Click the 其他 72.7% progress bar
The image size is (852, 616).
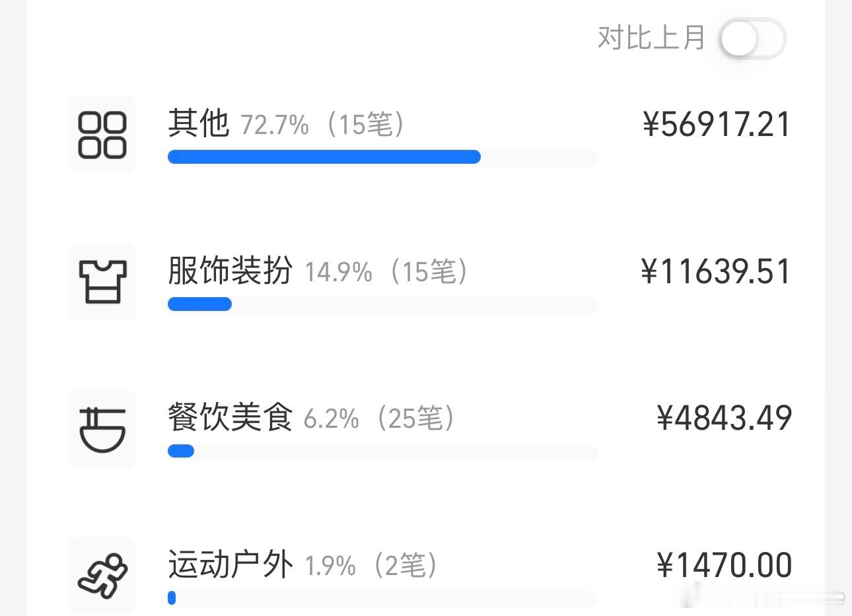coord(383,157)
